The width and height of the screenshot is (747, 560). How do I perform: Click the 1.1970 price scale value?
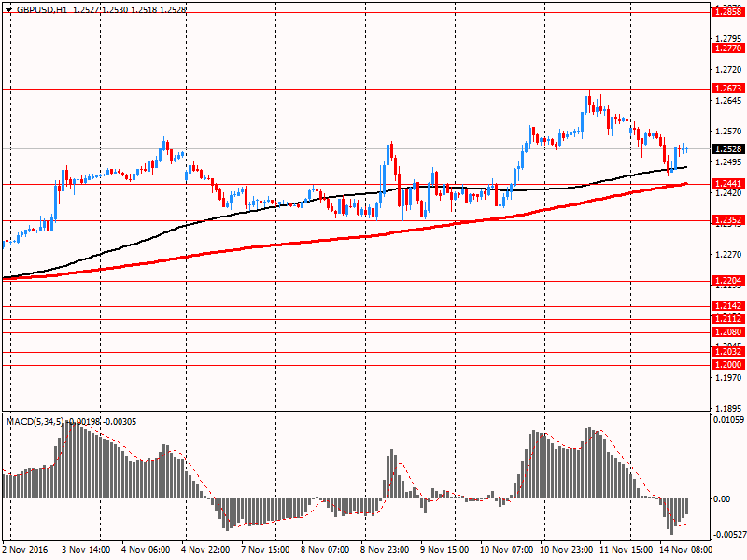(x=728, y=378)
